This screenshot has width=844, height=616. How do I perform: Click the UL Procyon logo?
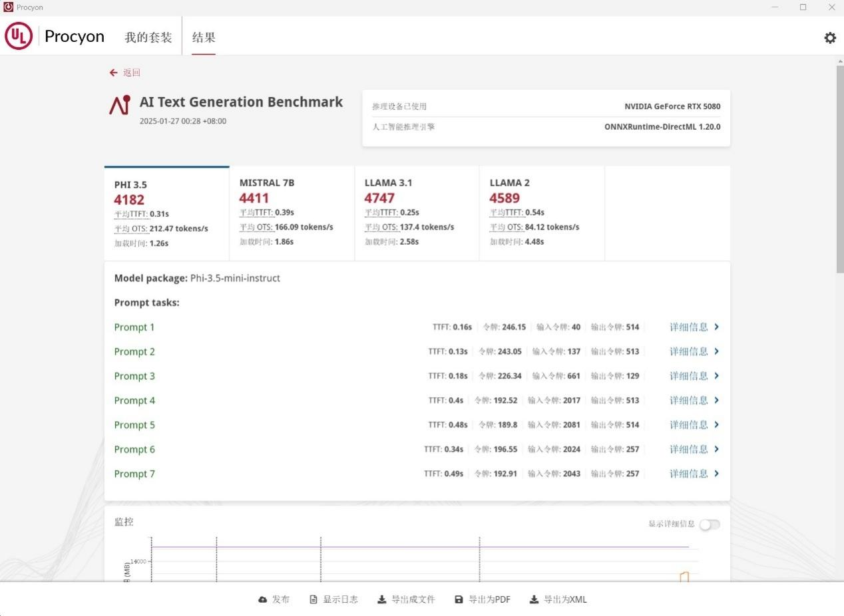pos(55,36)
